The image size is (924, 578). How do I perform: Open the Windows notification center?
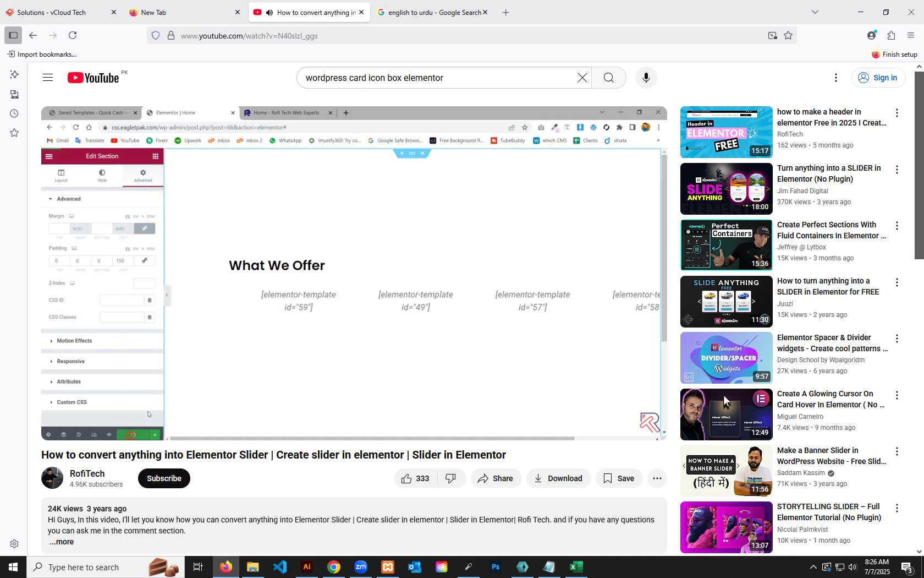tap(908, 567)
